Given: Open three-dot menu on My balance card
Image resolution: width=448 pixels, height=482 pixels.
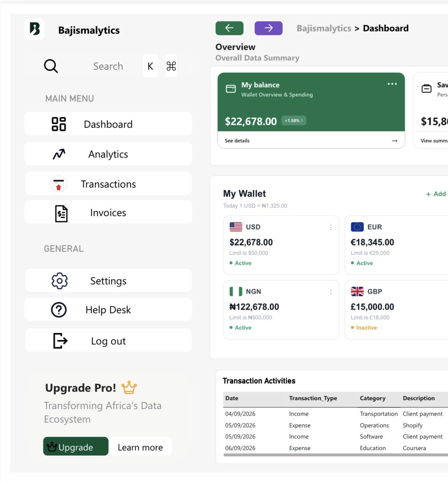Looking at the screenshot, I should point(392,84).
